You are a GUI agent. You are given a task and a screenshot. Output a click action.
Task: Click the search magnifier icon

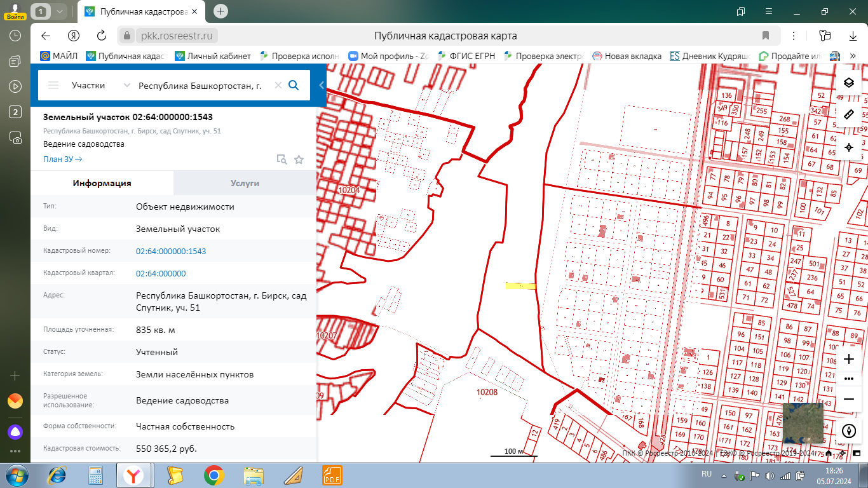point(294,85)
